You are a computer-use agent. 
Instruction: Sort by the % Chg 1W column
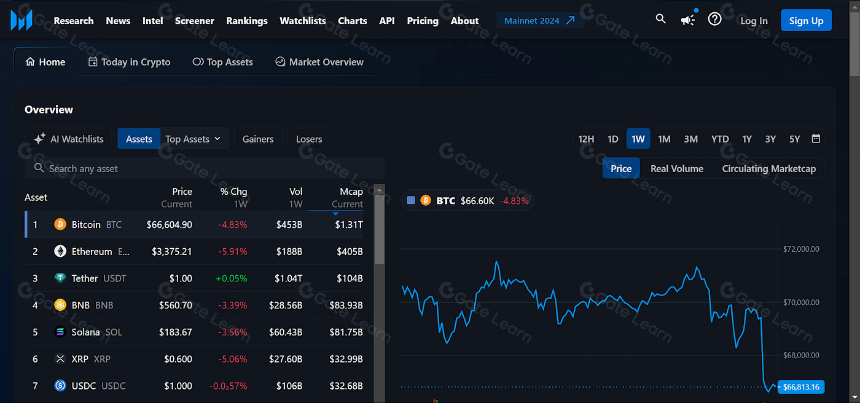tap(234, 197)
